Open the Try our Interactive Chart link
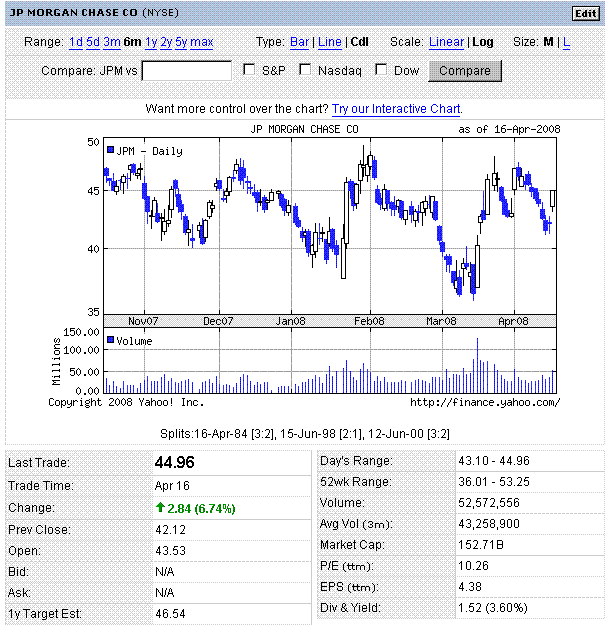 pyautogui.click(x=397, y=108)
